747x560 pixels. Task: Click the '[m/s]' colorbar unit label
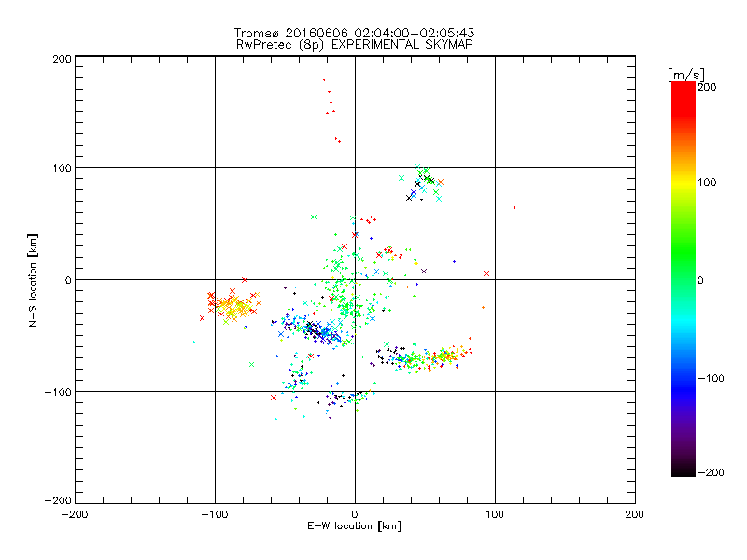(686, 75)
